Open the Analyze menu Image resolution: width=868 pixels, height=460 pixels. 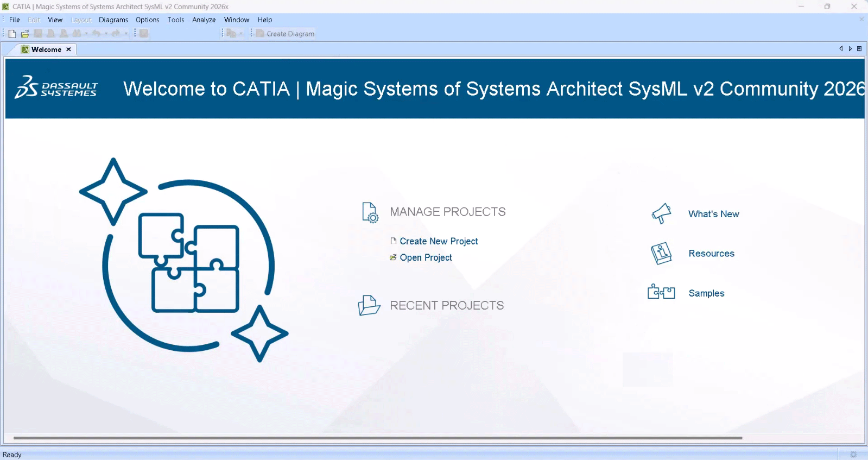[x=204, y=20]
